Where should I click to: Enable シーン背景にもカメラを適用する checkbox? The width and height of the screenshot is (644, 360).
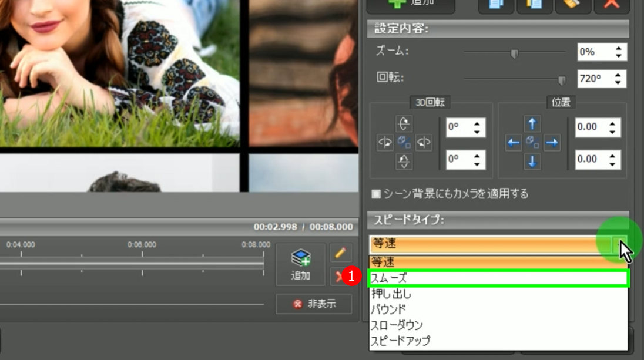tap(376, 194)
